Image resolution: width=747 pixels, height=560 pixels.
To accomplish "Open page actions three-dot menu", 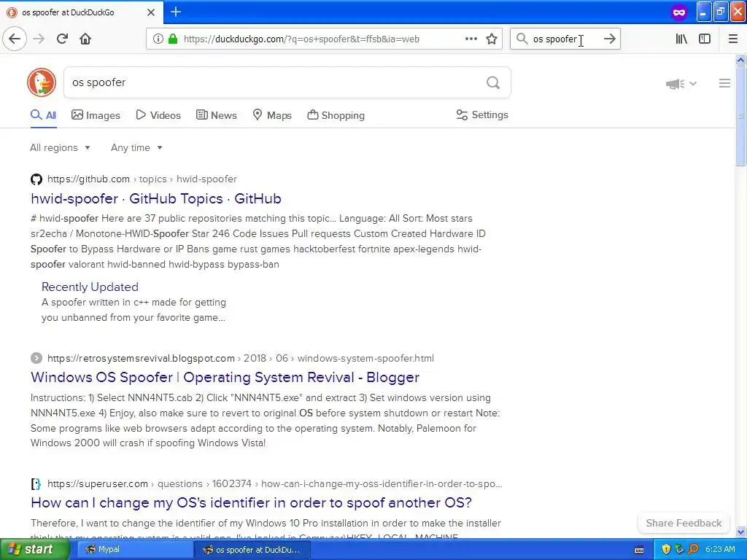I will pyautogui.click(x=471, y=39).
